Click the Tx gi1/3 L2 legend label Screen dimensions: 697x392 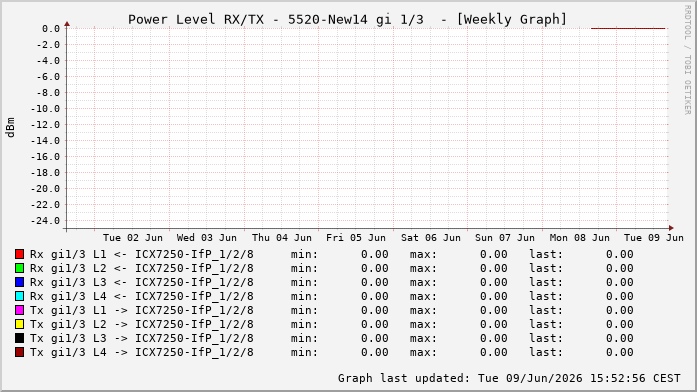click(142, 324)
